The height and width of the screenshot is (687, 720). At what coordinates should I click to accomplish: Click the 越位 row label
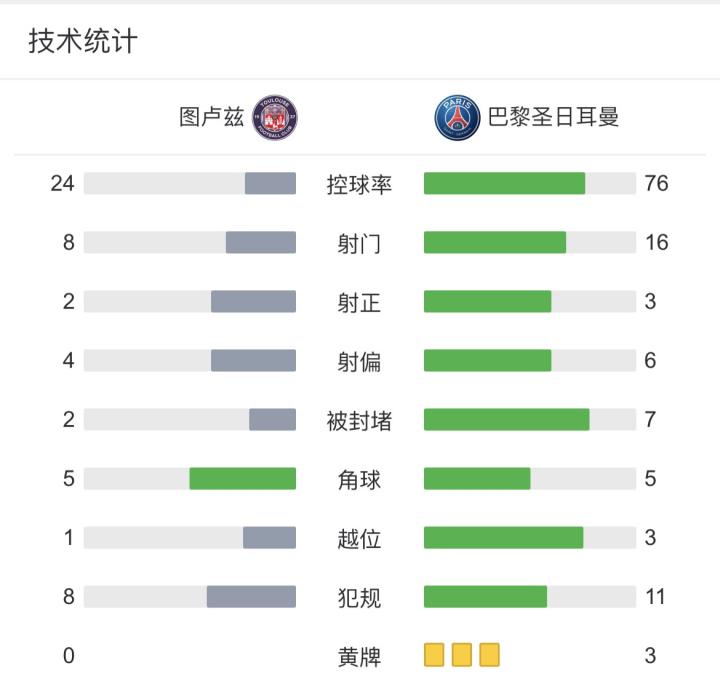(359, 539)
